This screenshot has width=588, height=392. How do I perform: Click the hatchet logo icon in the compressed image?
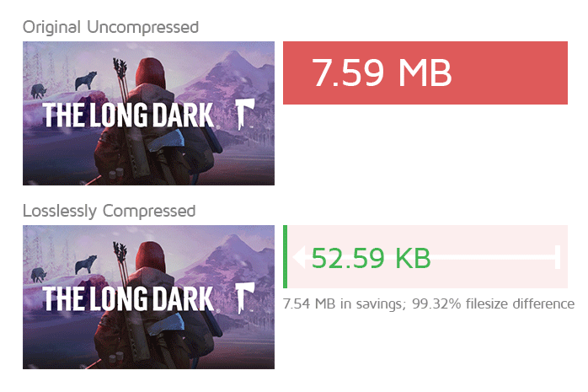coord(245,298)
